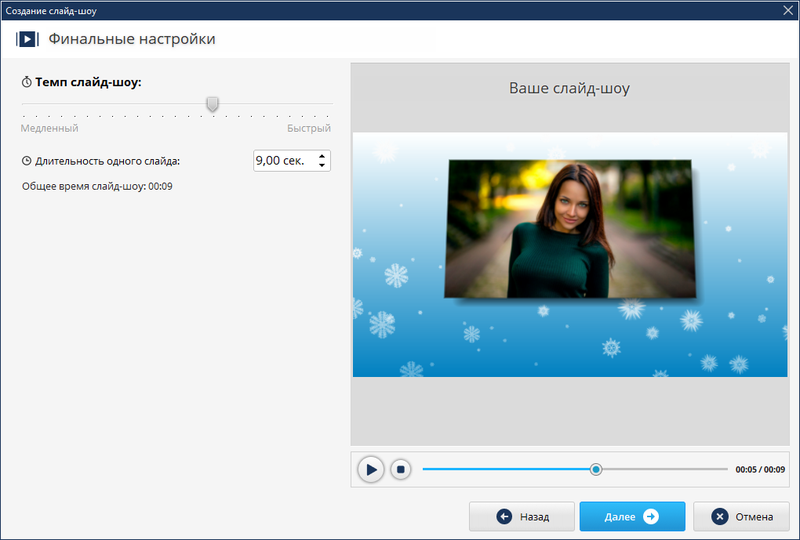Click the slide duration field 9,00 сек.

(x=292, y=161)
